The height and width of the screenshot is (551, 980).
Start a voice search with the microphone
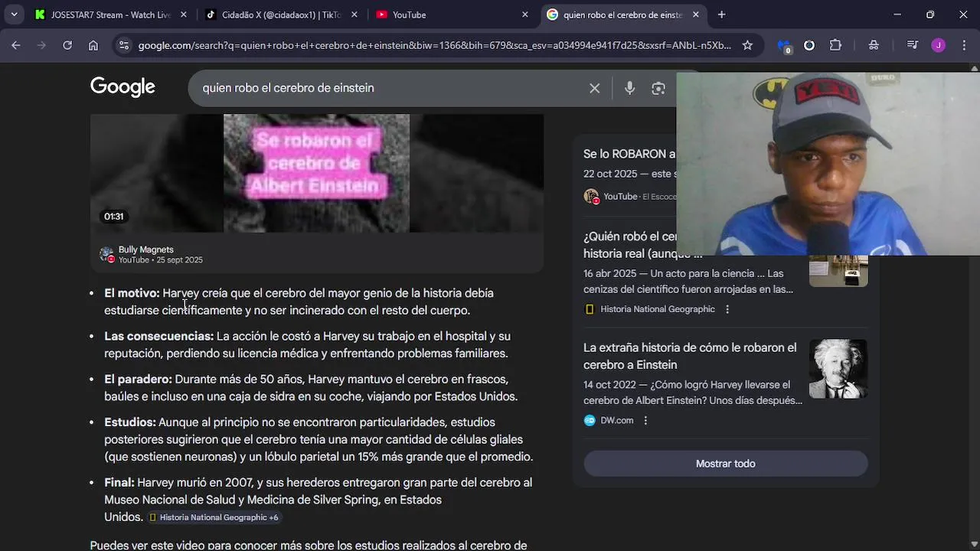[629, 88]
